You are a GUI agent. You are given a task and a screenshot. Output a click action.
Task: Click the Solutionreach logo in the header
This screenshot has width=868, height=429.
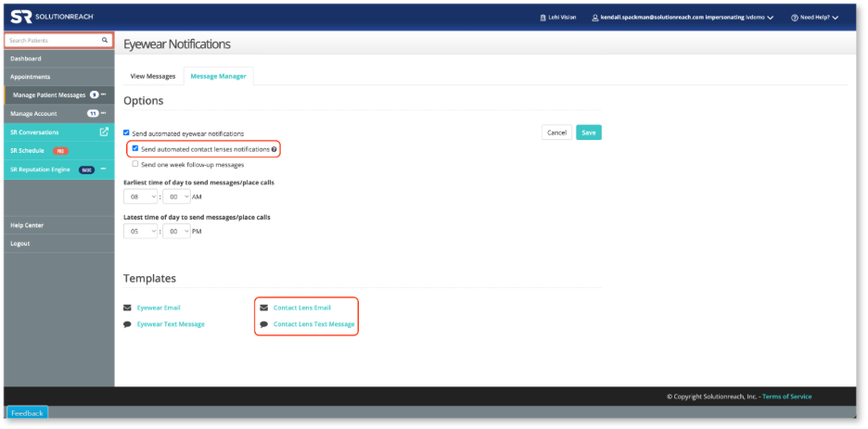[52, 17]
